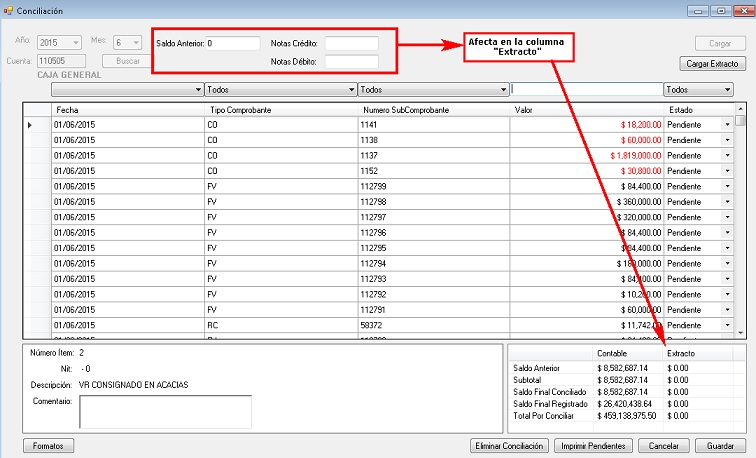Viewport: 756px width, 458px height.
Task: Open Estado dropdown for row 1141
Action: [727, 125]
